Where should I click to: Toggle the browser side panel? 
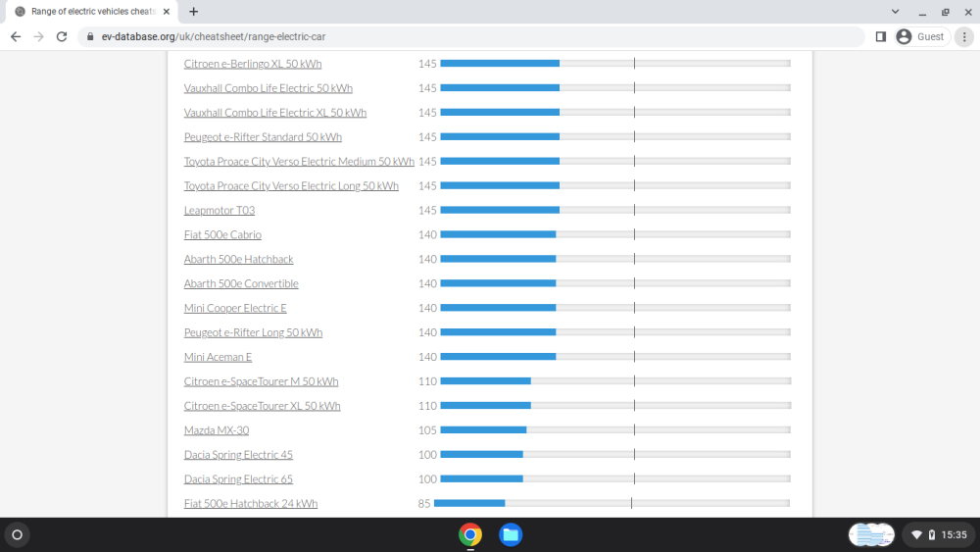[x=881, y=37]
